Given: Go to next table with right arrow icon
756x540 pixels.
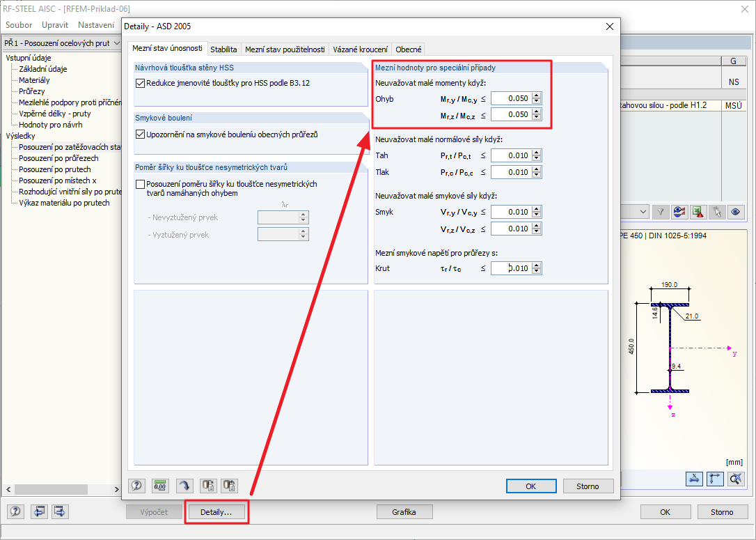Looking at the screenshot, I should (60, 511).
